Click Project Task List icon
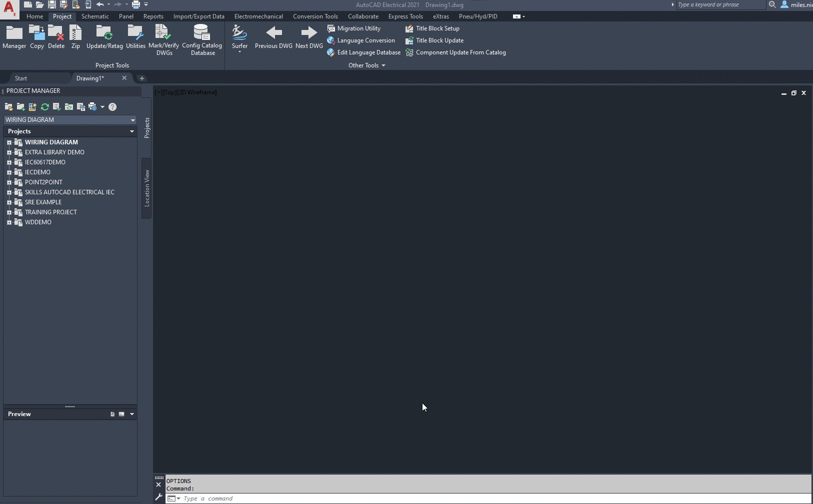 pos(56,107)
